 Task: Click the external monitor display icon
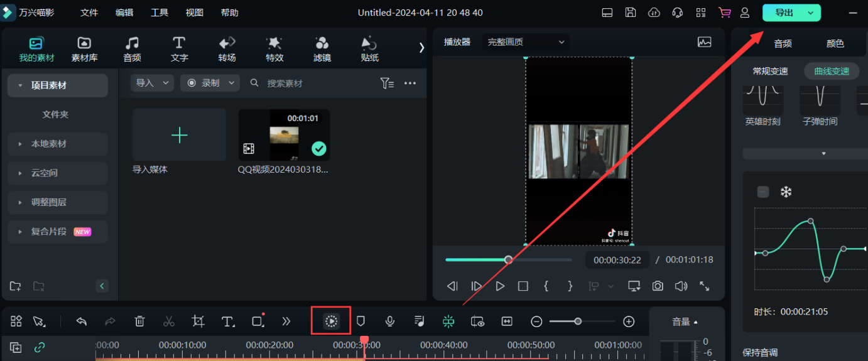pos(634,286)
